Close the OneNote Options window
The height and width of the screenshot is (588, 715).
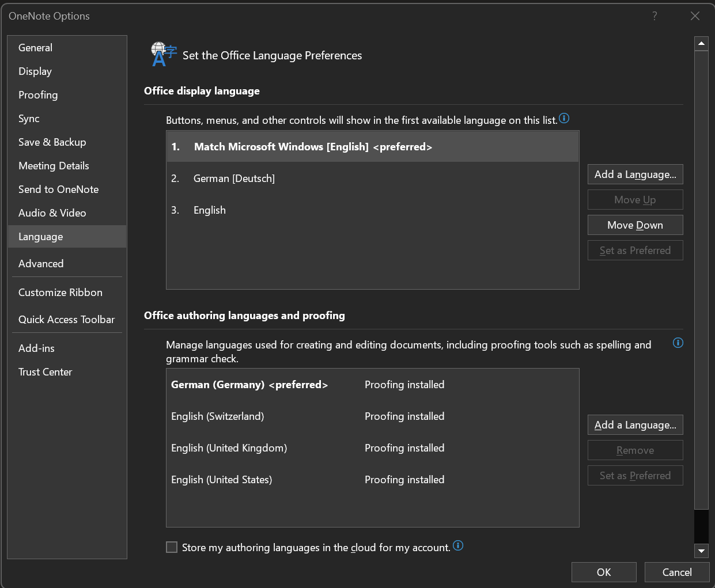tap(695, 16)
